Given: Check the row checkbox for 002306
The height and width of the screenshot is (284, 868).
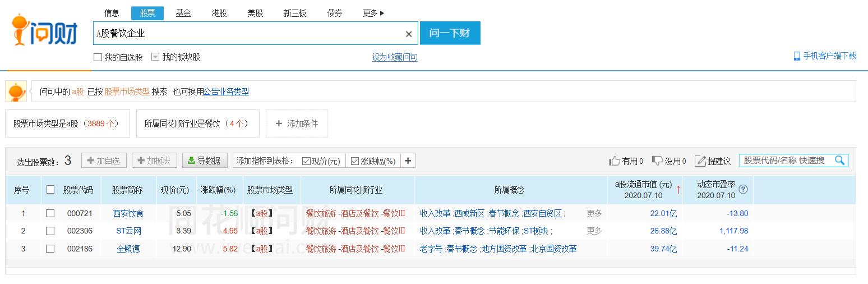Looking at the screenshot, I should point(50,231).
